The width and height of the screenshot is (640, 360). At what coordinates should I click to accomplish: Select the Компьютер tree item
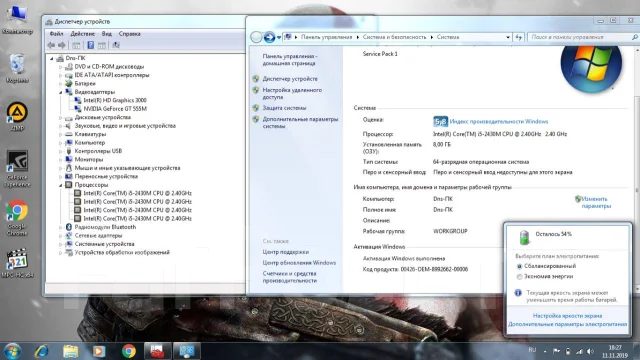point(90,143)
